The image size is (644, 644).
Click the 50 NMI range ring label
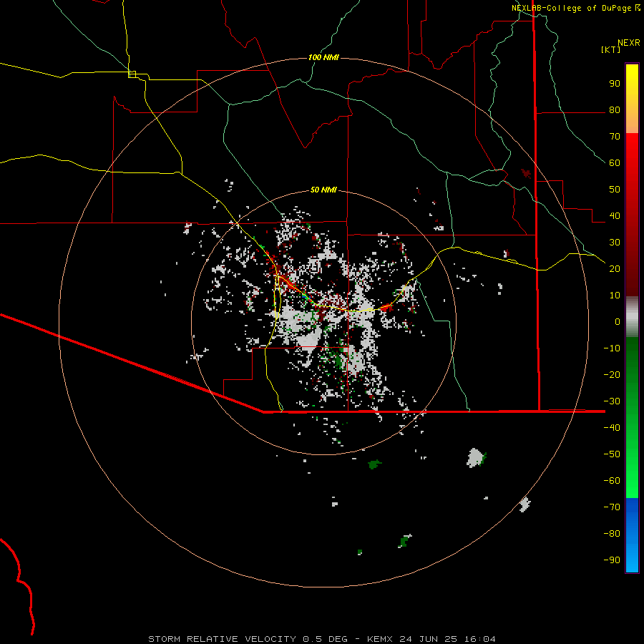(x=323, y=190)
